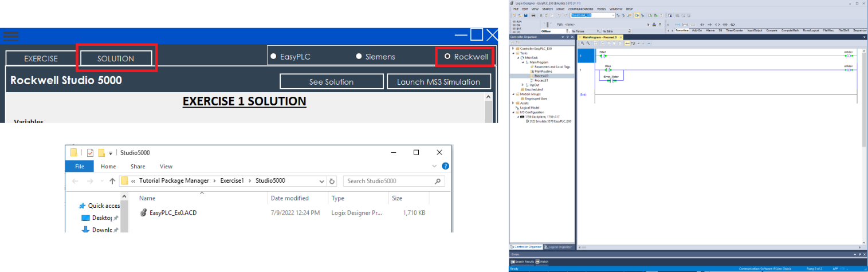Sort files by Date modified column

(289, 198)
